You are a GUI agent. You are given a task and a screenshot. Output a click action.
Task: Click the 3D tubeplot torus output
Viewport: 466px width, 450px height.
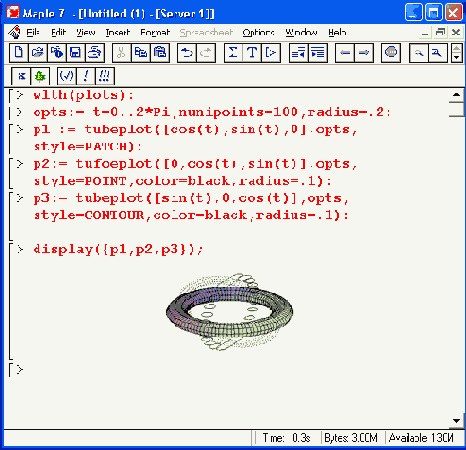[230, 312]
